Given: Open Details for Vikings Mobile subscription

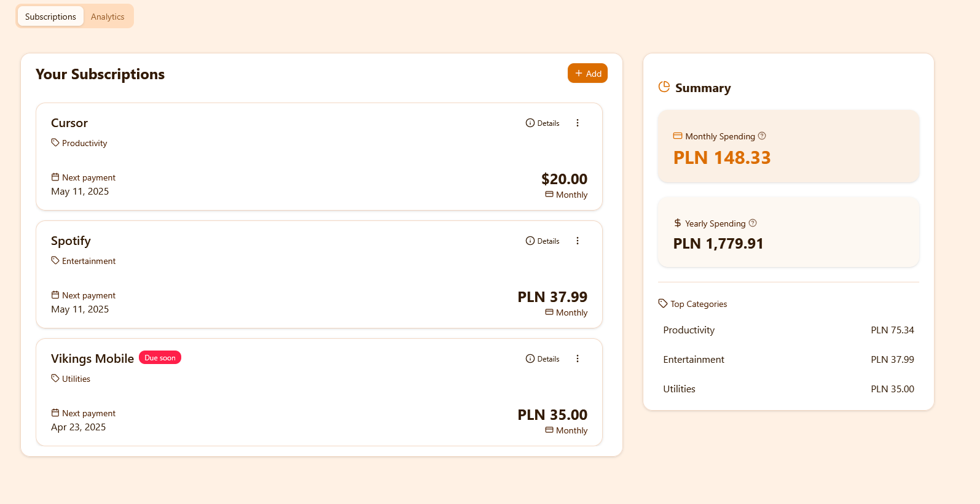Looking at the screenshot, I should point(543,359).
